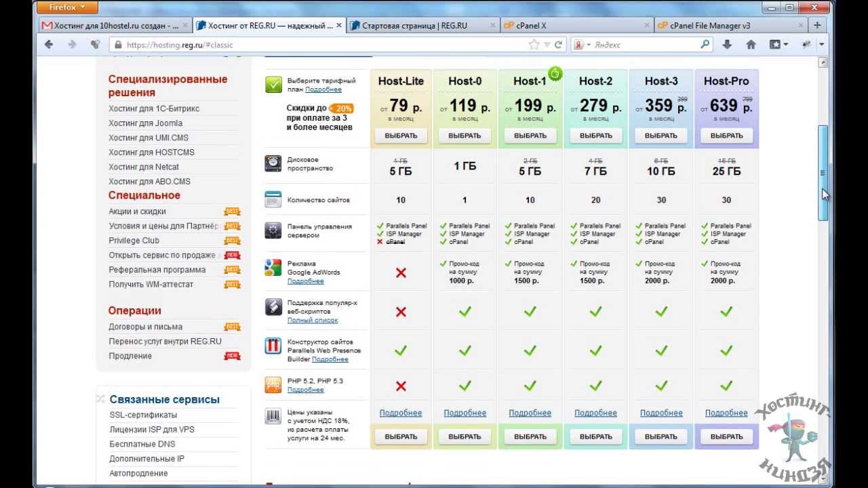Click the 'Подробнее' link beside 'Выберите тарифный план'

tap(323, 89)
